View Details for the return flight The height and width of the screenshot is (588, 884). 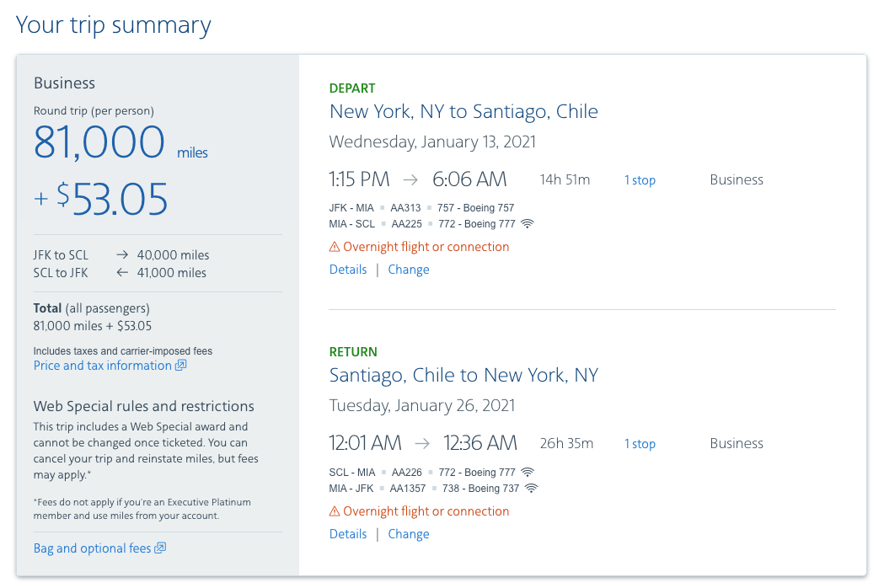click(348, 534)
